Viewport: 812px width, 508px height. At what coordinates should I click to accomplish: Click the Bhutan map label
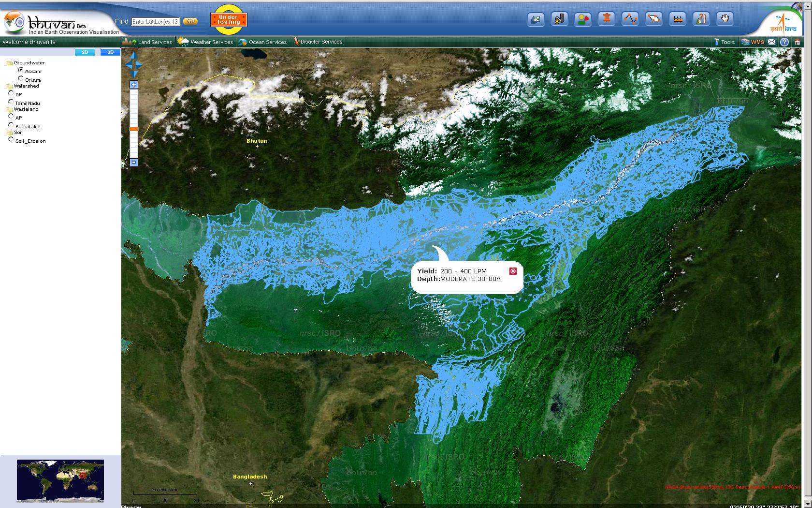pos(257,141)
